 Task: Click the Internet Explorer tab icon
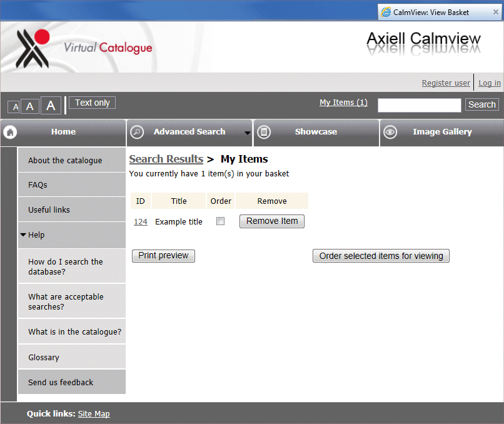click(x=386, y=13)
